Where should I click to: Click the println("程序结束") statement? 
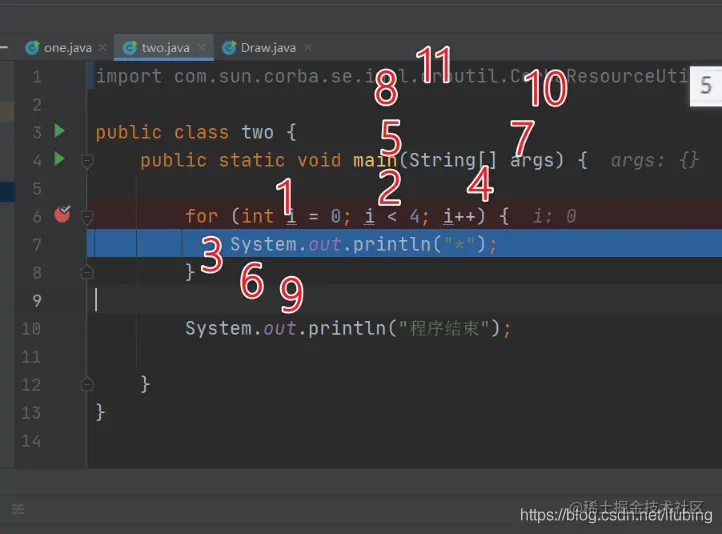point(348,329)
